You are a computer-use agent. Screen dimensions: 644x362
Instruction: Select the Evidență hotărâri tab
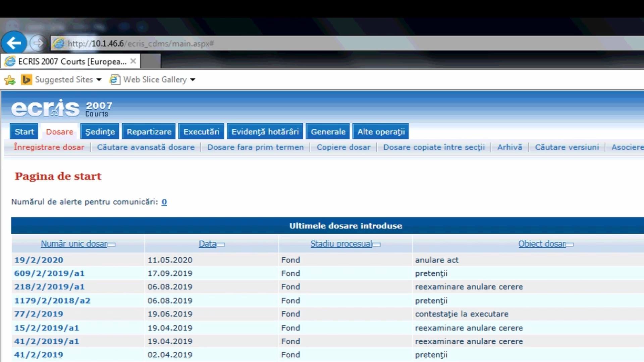point(265,132)
